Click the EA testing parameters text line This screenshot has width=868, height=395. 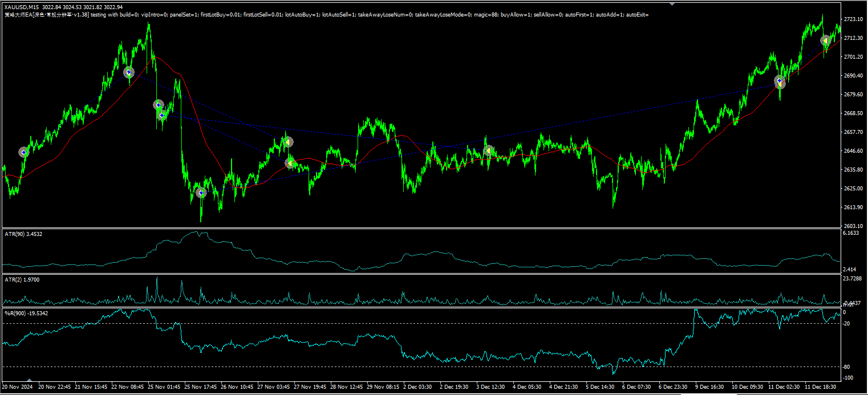point(326,14)
